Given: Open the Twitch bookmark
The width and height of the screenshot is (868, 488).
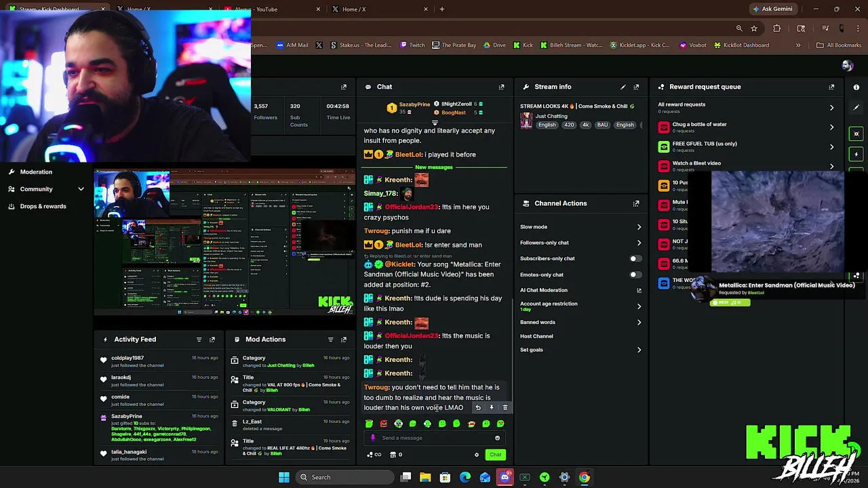Looking at the screenshot, I should [x=412, y=45].
